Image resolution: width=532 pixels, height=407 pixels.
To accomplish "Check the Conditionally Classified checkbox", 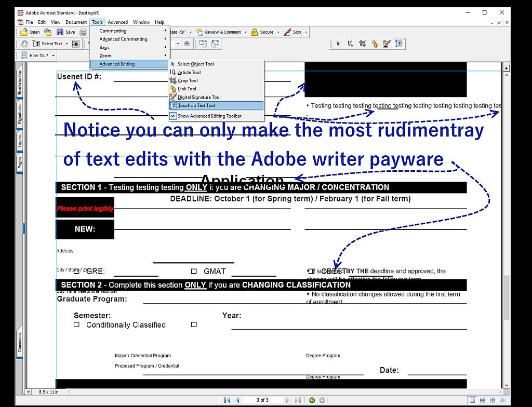I will pyautogui.click(x=76, y=324).
